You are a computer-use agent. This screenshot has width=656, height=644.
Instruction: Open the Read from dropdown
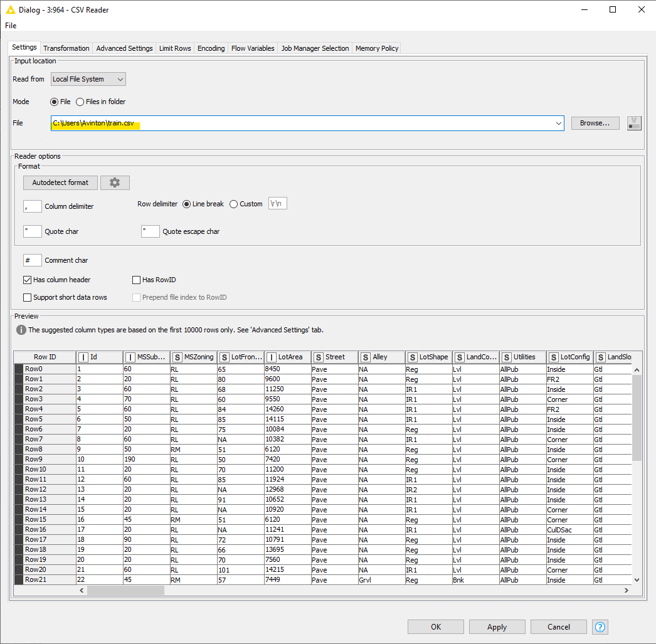(x=88, y=79)
